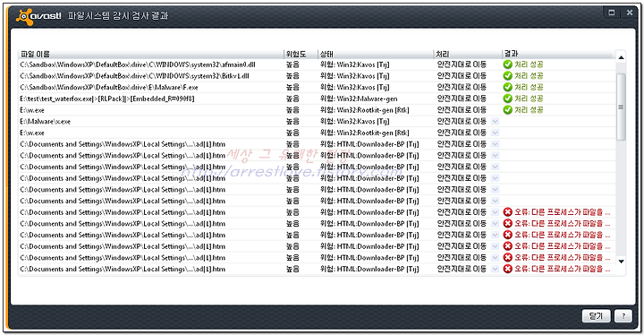This screenshot has width=644, height=335.
Task: Click the avast! logo in title bar
Action: (38, 16)
